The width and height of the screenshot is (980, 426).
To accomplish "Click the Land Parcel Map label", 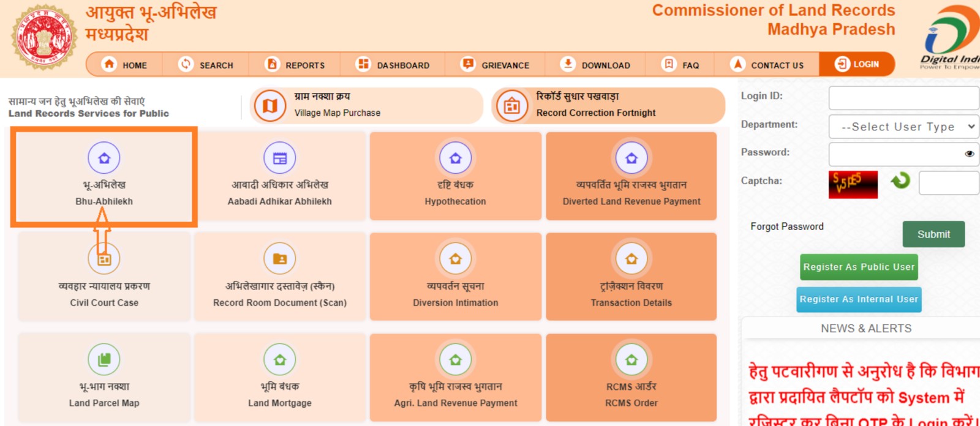I will pos(104,403).
